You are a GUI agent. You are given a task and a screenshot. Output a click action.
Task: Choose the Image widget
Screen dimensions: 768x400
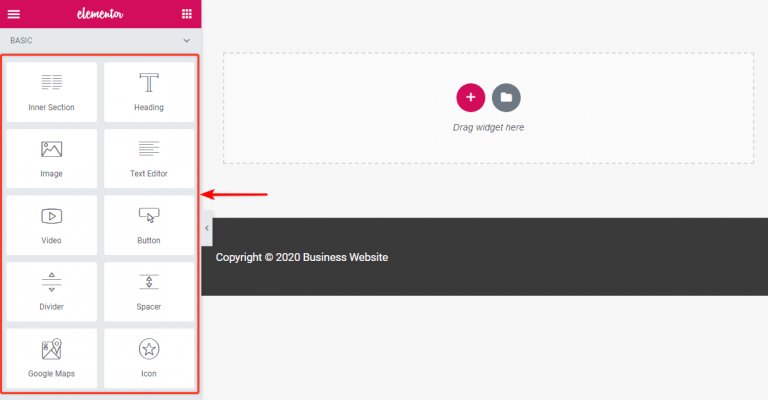(x=52, y=158)
